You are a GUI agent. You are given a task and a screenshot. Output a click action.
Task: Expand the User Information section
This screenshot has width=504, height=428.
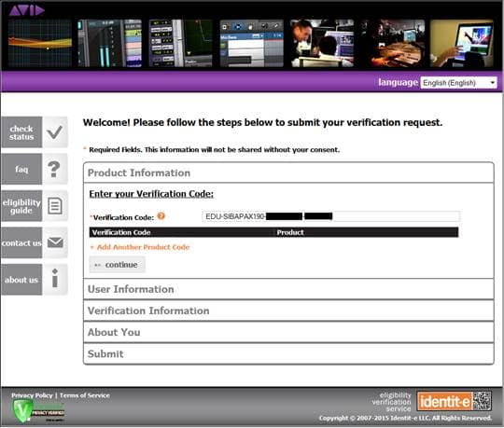(x=288, y=289)
